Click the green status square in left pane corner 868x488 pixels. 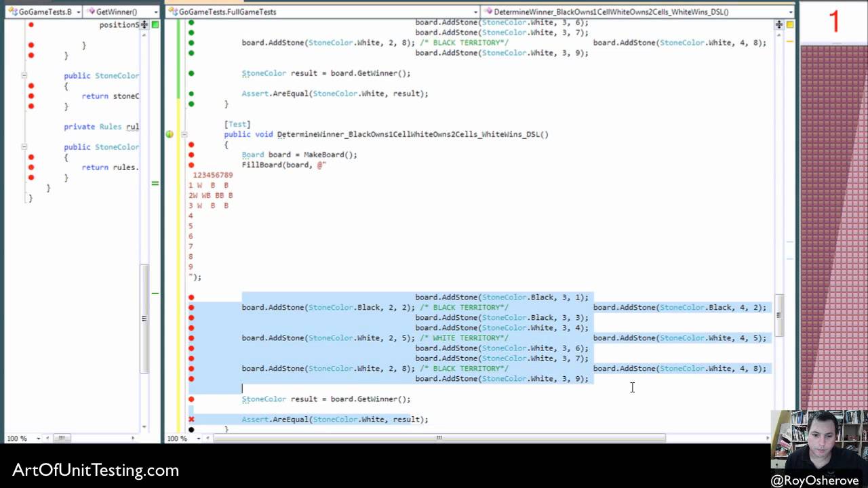(x=155, y=24)
